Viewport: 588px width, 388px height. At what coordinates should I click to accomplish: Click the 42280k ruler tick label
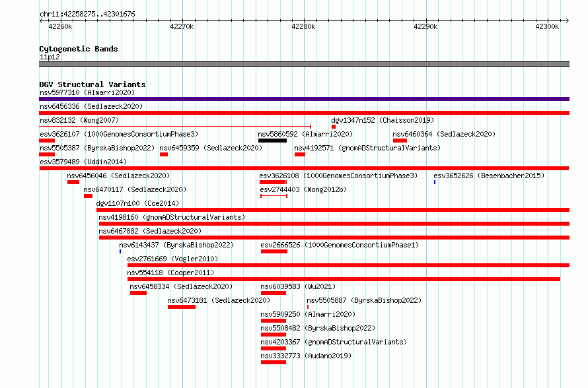point(303,26)
